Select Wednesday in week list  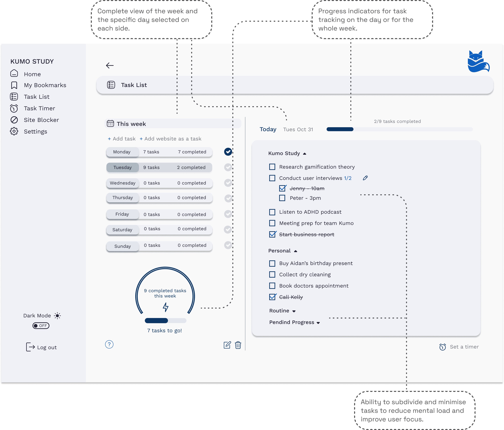pos(123,183)
